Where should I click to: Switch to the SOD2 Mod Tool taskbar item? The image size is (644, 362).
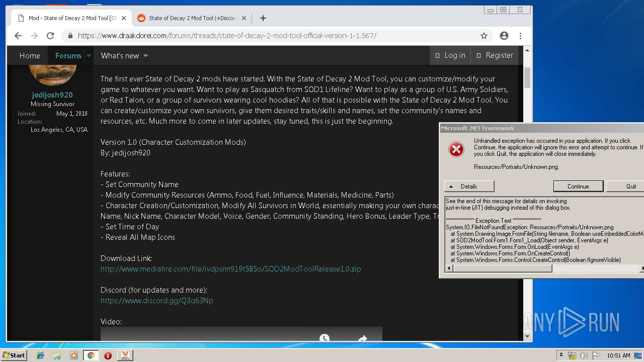point(125,355)
